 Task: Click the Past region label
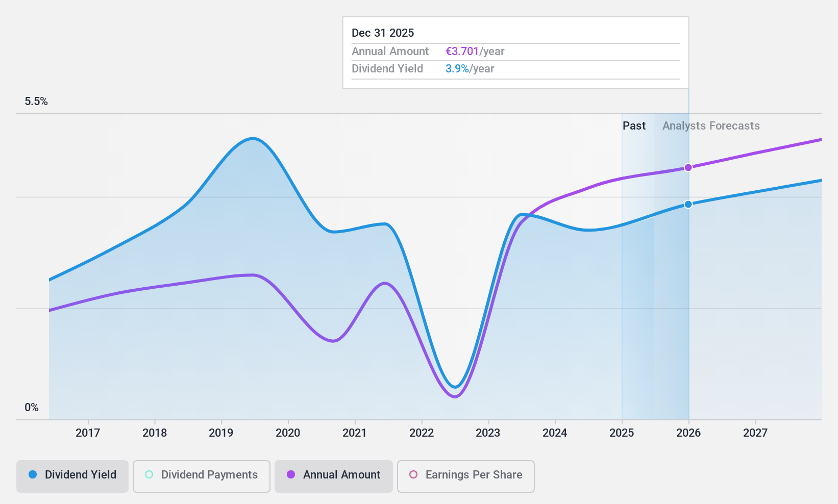click(x=634, y=126)
